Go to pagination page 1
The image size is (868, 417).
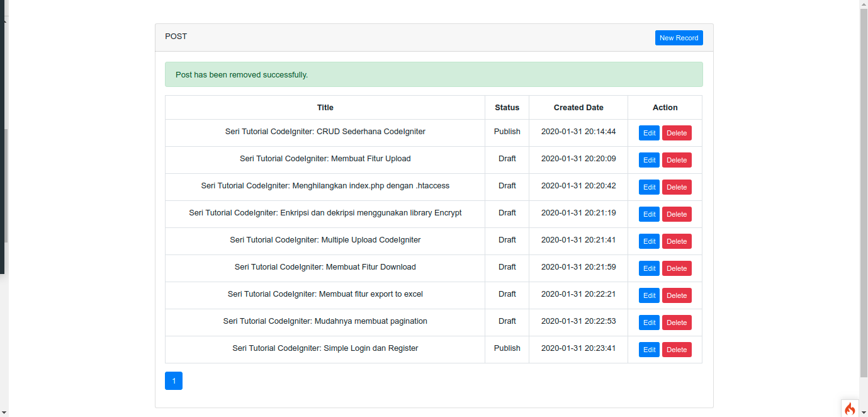174,380
